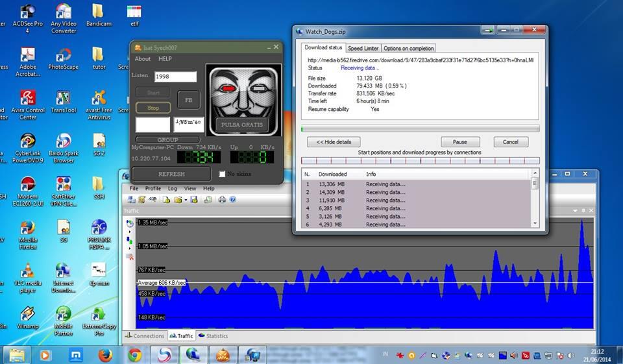The height and width of the screenshot is (364, 623).
Task: Click the blue help icon in traffic toolbar
Action: (x=233, y=199)
